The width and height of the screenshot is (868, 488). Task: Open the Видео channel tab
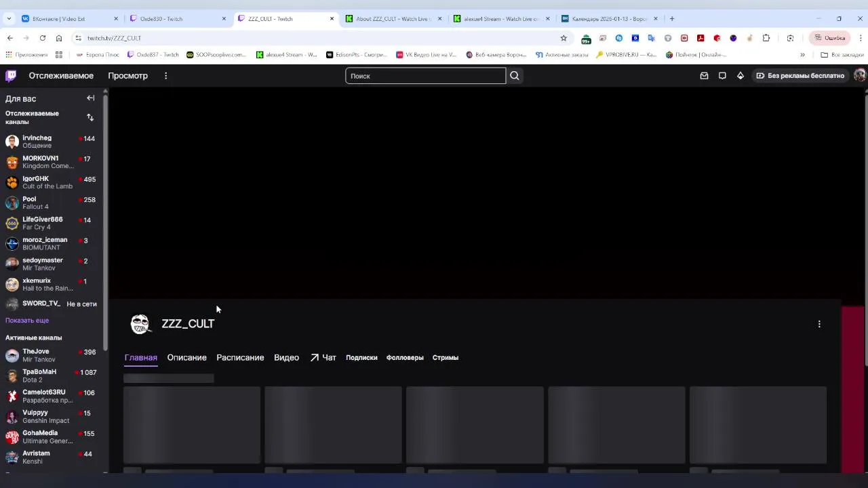(x=286, y=357)
